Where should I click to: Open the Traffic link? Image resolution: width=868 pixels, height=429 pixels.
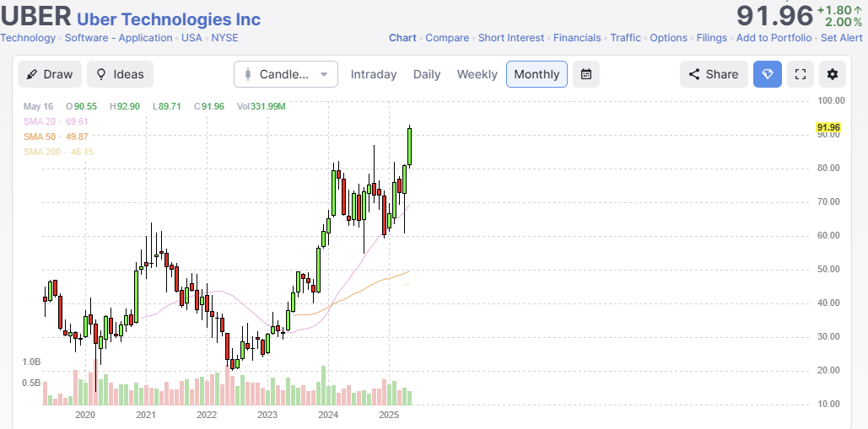[x=626, y=38]
